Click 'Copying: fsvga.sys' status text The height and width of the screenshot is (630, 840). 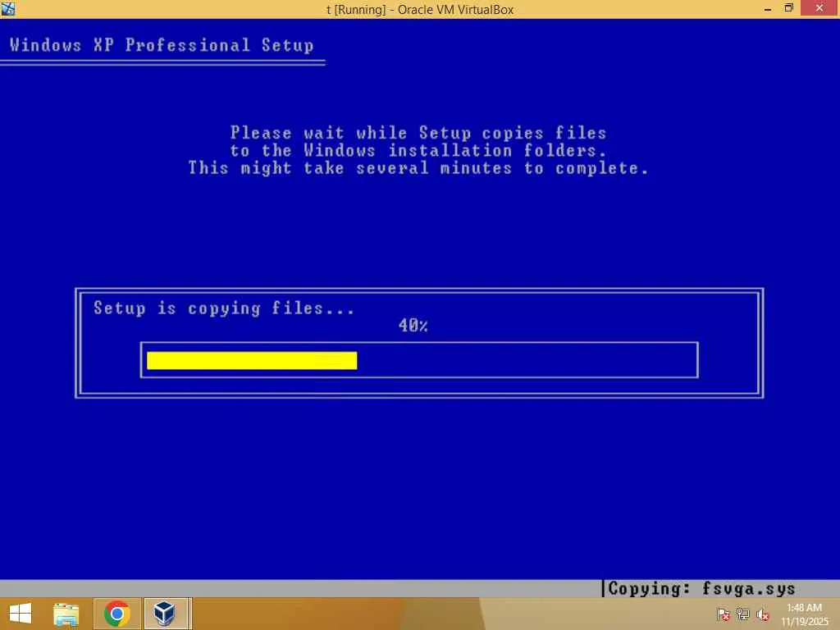pos(701,589)
